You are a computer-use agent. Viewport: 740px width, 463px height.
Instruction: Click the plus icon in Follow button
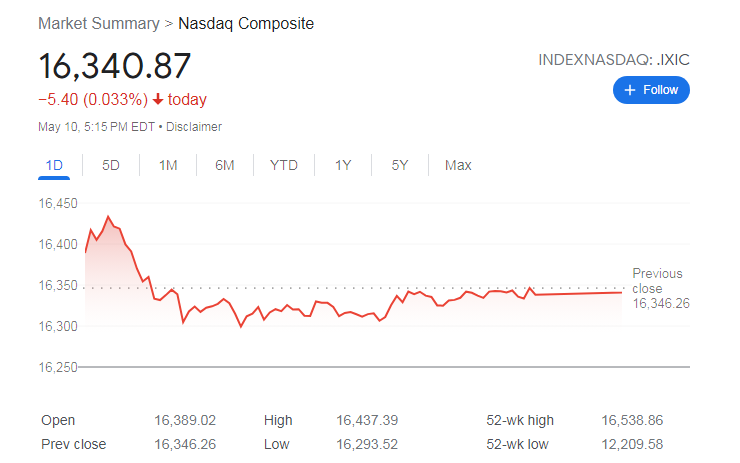coord(629,90)
